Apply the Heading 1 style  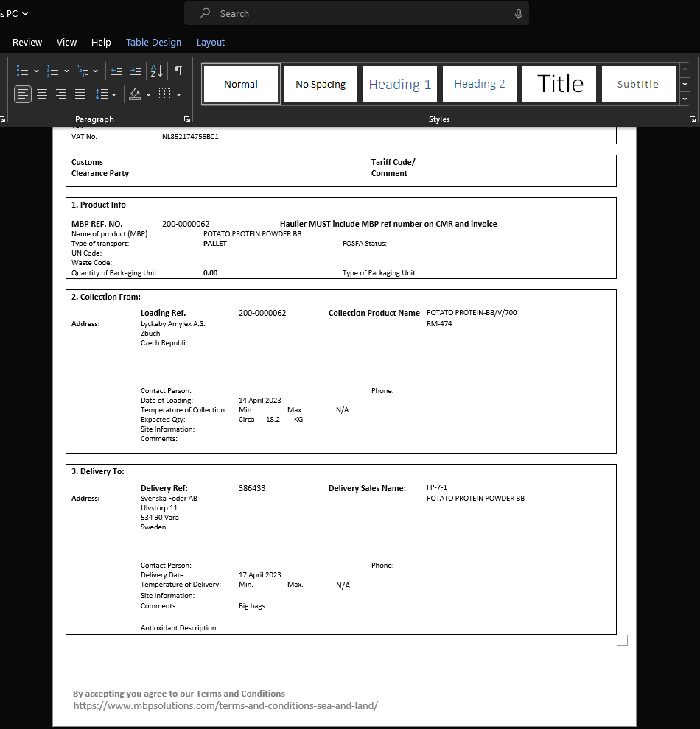tap(400, 84)
